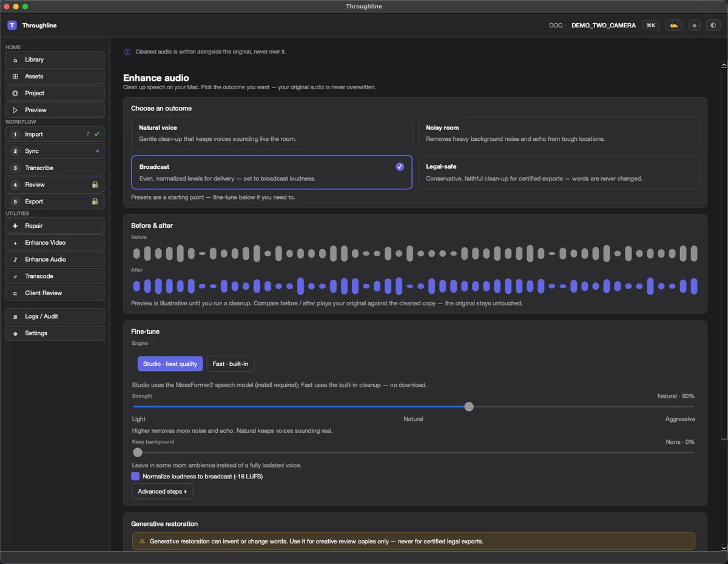This screenshot has height=564, width=728.
Task: Open Settings from the sidebar
Action: coord(55,333)
